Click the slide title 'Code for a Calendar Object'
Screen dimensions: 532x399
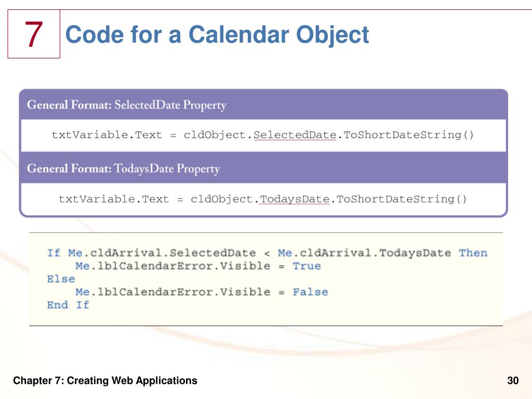coord(217,35)
